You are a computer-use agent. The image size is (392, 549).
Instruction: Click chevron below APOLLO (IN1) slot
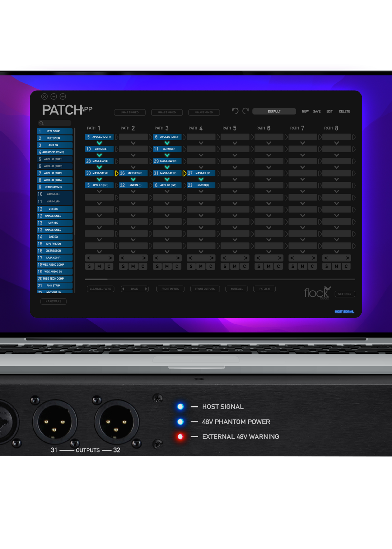(99, 191)
